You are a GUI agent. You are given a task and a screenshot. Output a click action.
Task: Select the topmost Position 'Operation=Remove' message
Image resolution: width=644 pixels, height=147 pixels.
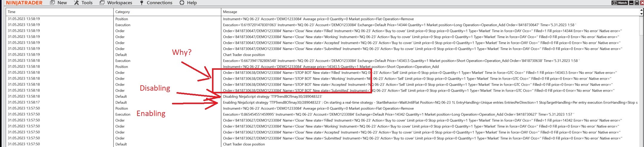(318, 19)
